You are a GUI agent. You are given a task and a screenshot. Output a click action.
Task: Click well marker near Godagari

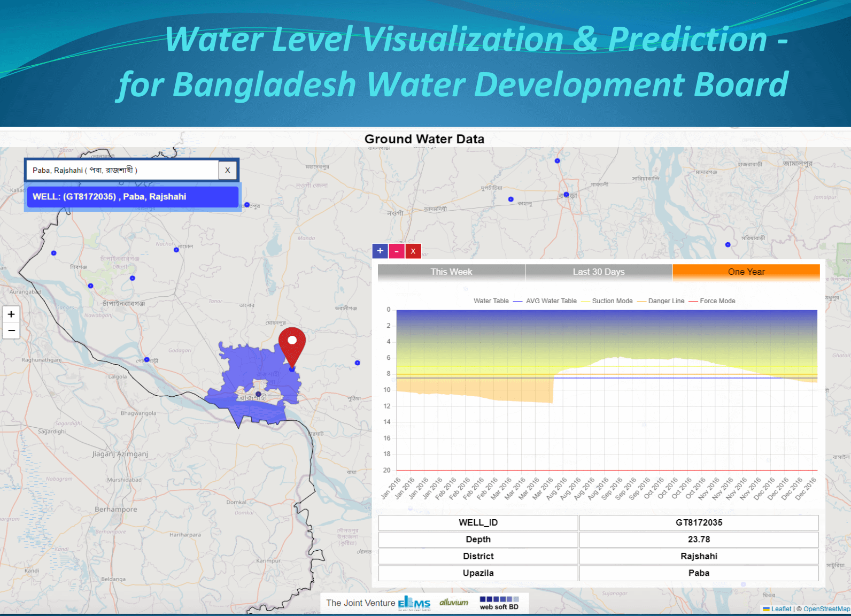146,360
